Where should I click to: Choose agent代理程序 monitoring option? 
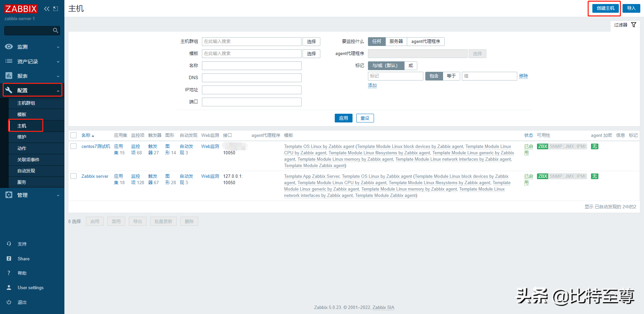tap(426, 42)
